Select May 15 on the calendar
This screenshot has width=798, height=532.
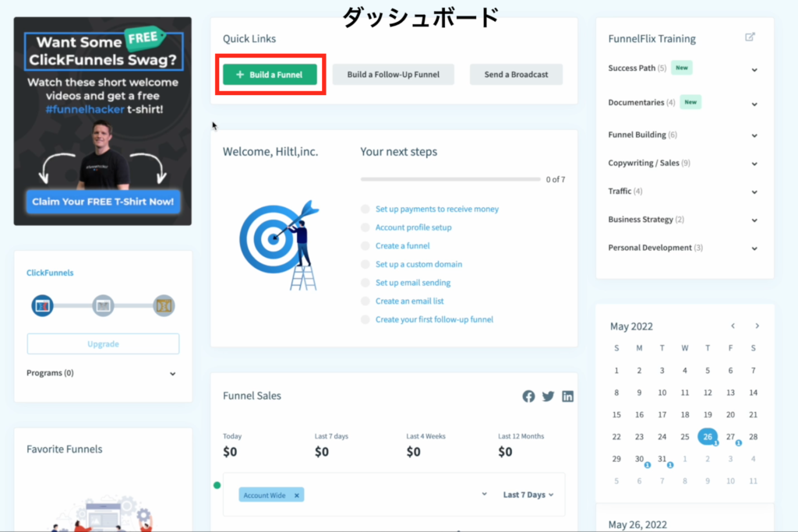[x=616, y=414]
